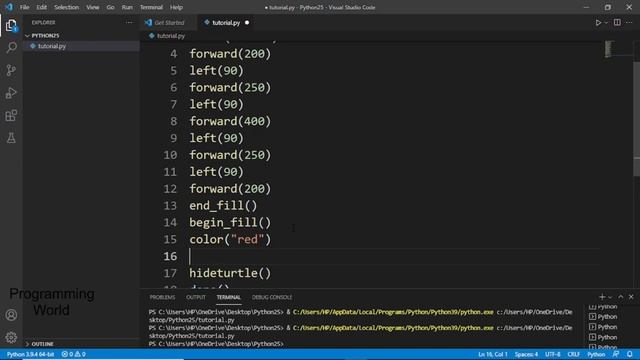Open Run and Debug view
This screenshot has height=360, width=640.
pos(11,93)
